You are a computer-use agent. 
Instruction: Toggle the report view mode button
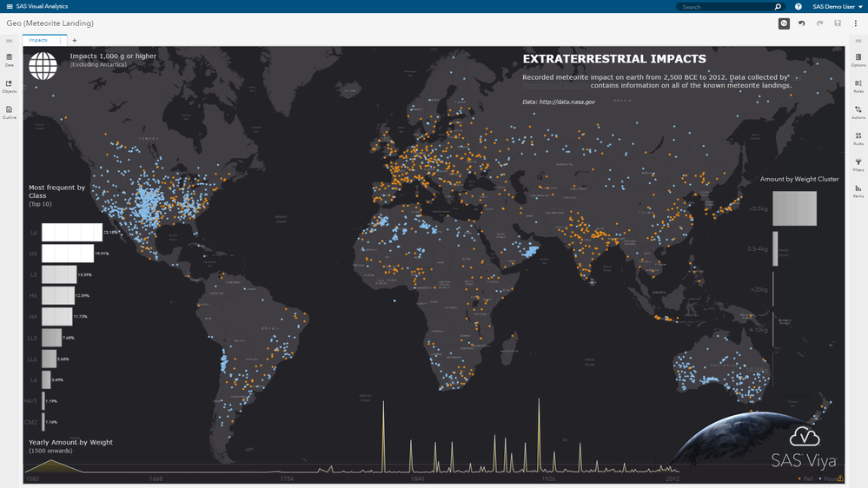(784, 23)
